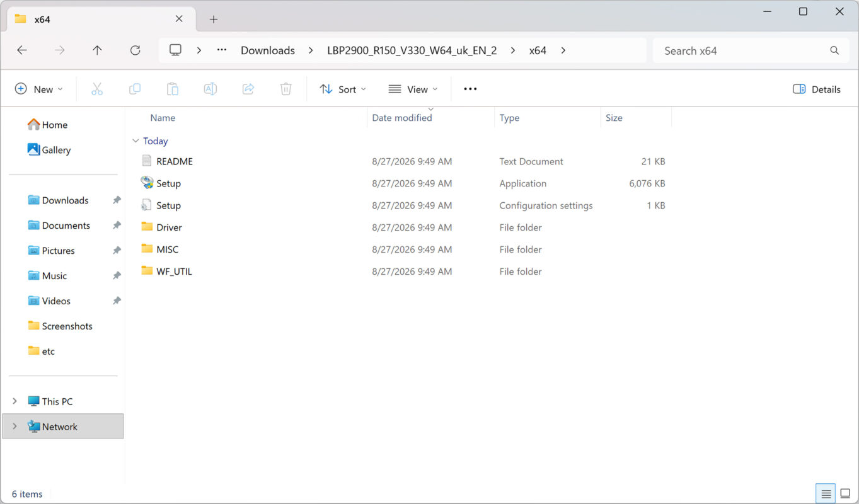Open Home in the navigation pane
The height and width of the screenshot is (504, 859).
pos(48,125)
